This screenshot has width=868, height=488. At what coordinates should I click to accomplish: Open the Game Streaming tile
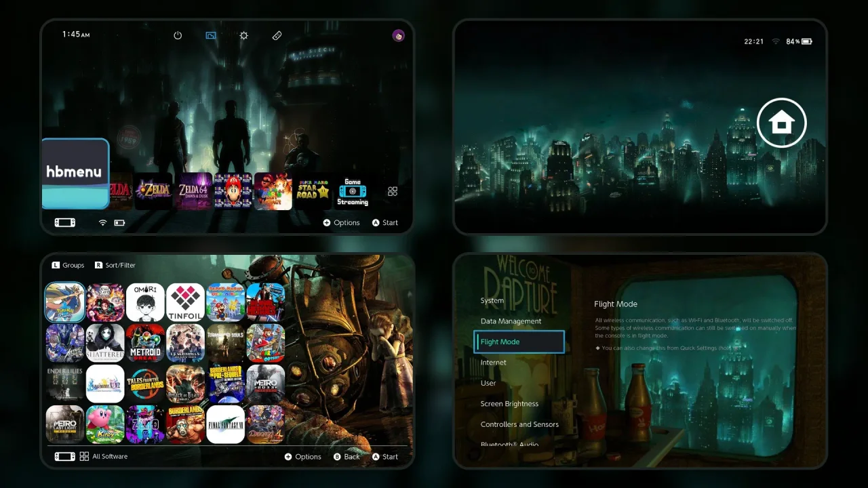pos(353,191)
